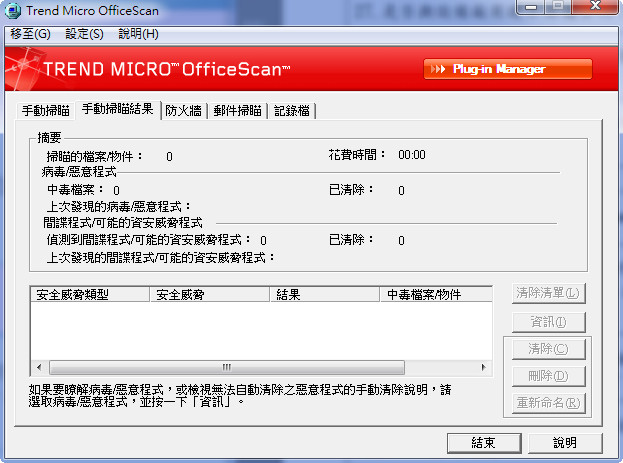This screenshot has width=623, height=463.
Task: Open the 移至(G) menu
Action: pyautogui.click(x=30, y=34)
